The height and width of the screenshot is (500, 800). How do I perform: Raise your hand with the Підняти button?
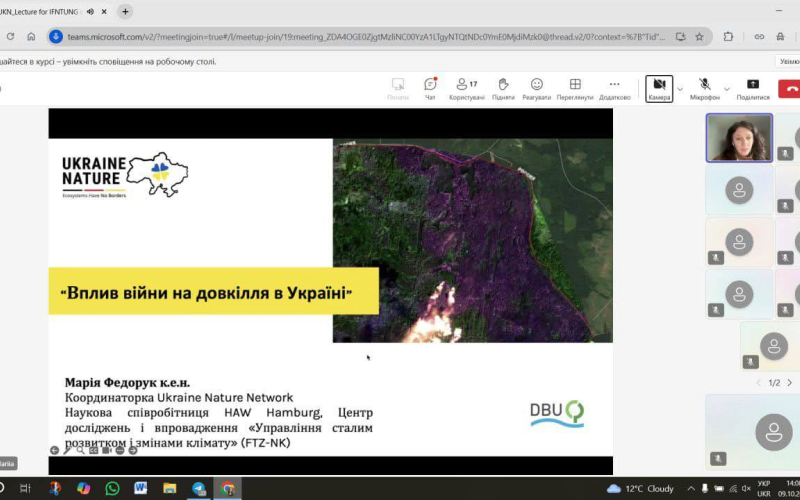coord(503,88)
